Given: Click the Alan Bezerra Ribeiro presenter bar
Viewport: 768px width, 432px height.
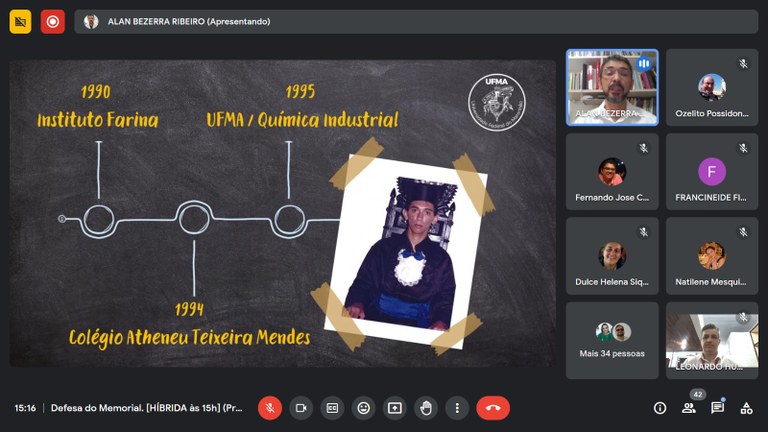Looking at the screenshot, I should tap(415, 21).
